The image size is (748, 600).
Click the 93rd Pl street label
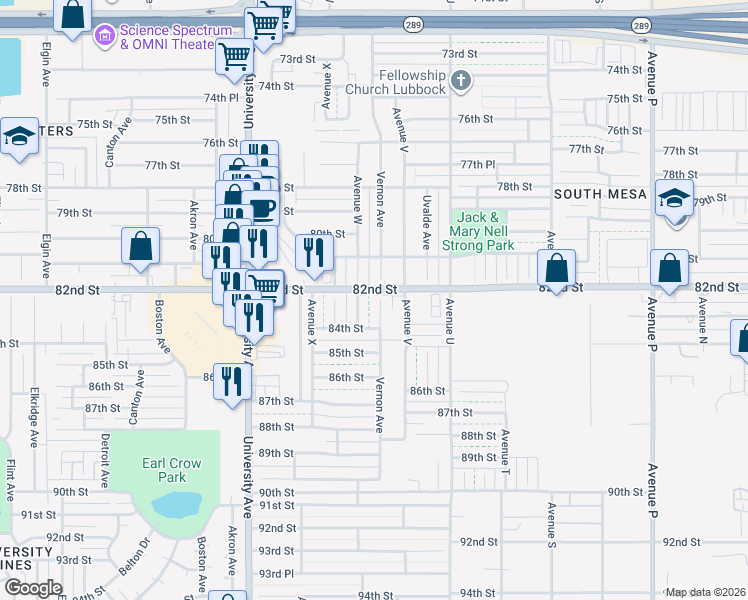(276, 574)
